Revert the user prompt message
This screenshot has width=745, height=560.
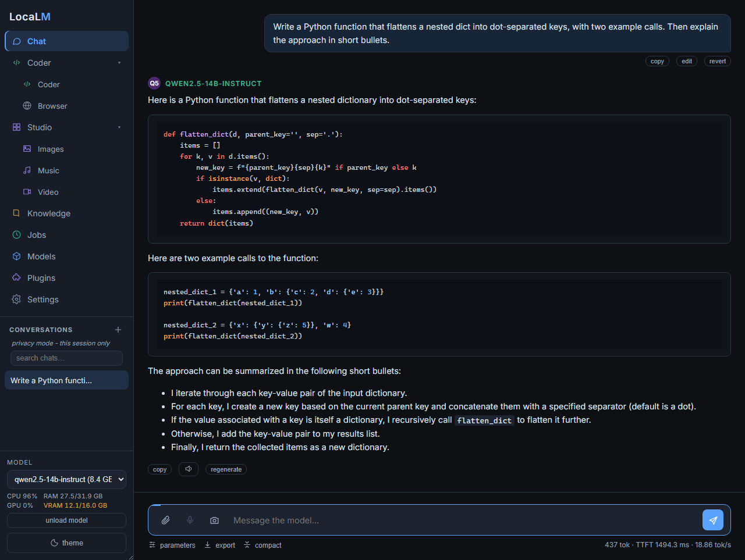(x=718, y=61)
